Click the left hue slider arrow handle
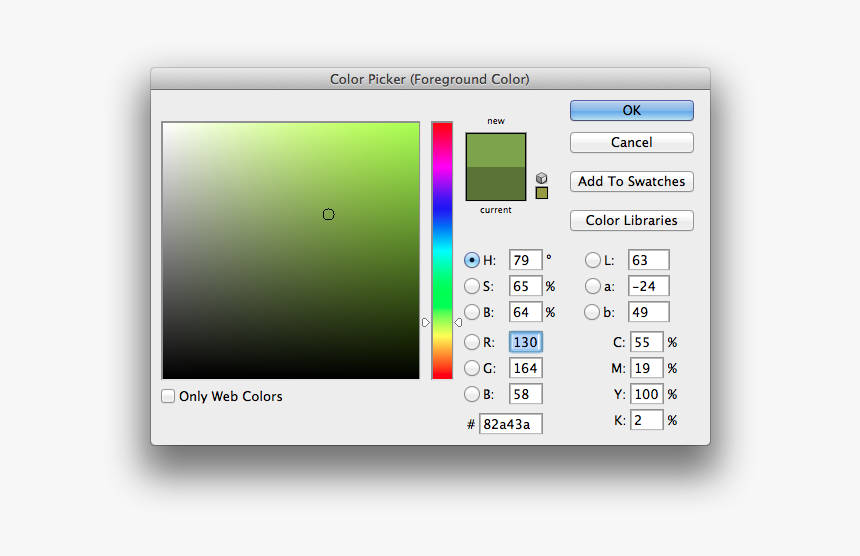Image resolution: width=860 pixels, height=556 pixels. click(426, 322)
